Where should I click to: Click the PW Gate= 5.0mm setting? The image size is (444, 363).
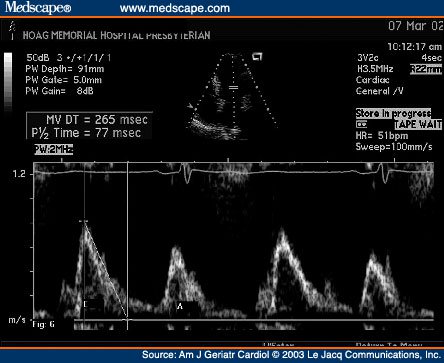point(64,80)
